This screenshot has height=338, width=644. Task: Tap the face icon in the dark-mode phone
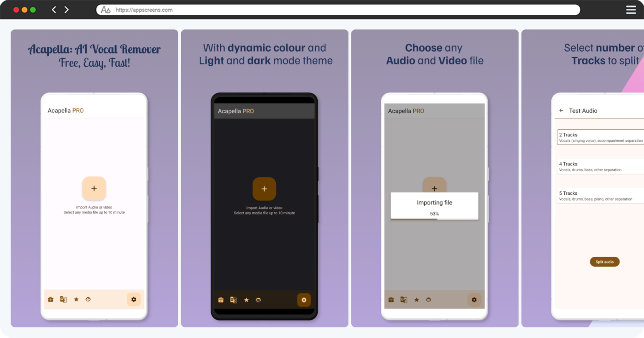point(258,300)
